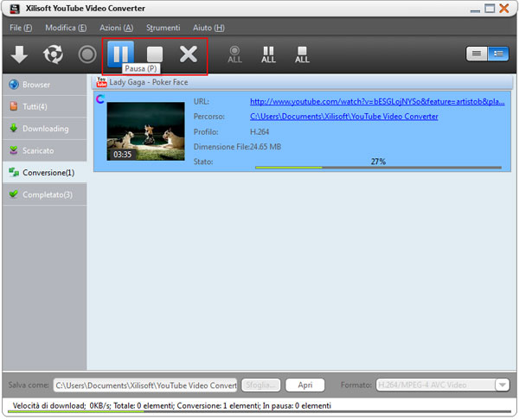Open the Aiuto (H) menu

(208, 28)
